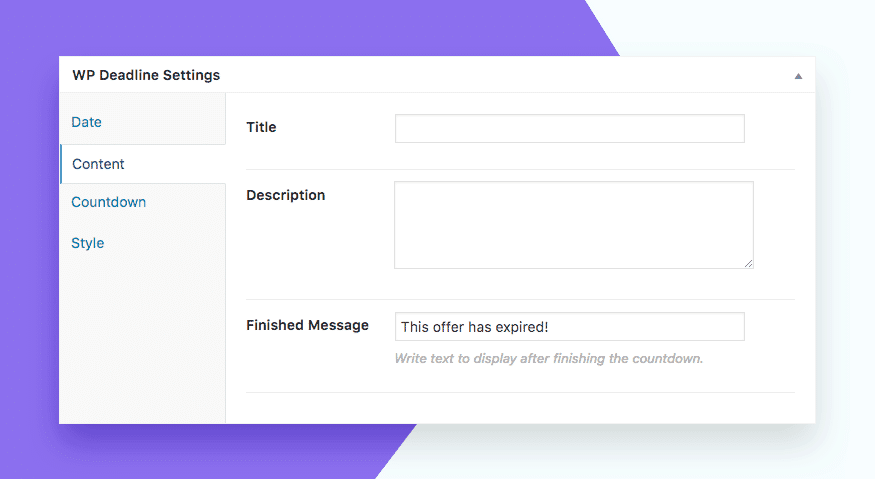The height and width of the screenshot is (479, 875).
Task: Click the italic countdown hint text
Action: click(x=549, y=358)
